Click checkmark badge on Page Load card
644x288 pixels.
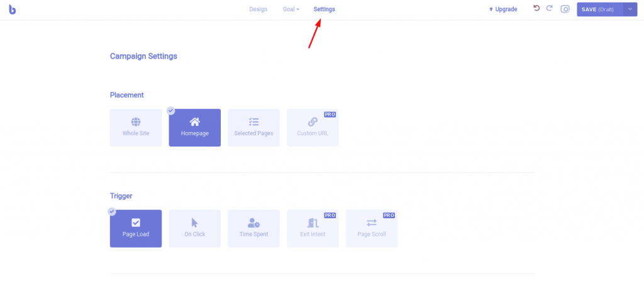(x=112, y=211)
